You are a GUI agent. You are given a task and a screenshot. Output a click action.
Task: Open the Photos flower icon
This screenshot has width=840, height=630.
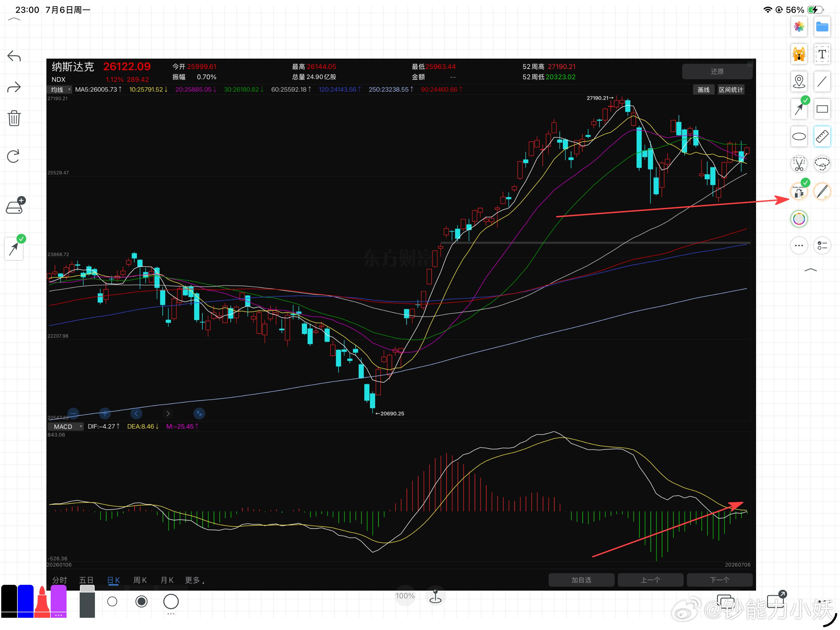[799, 27]
